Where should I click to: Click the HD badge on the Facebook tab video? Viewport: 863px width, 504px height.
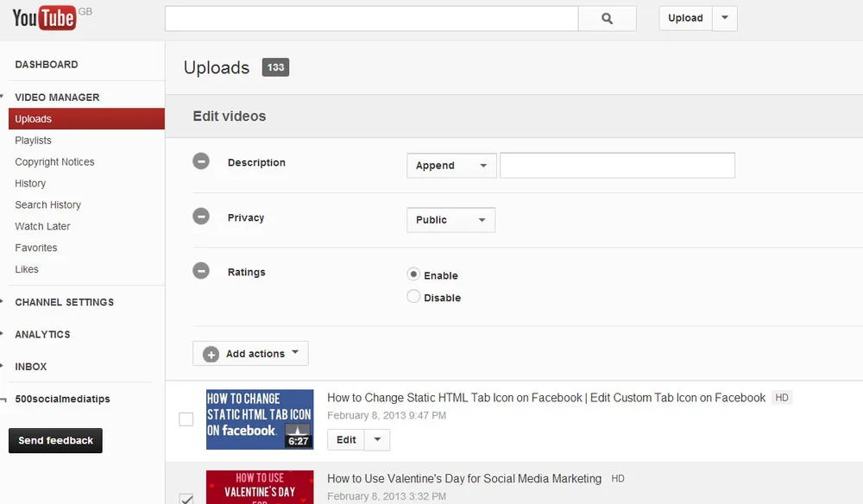781,398
